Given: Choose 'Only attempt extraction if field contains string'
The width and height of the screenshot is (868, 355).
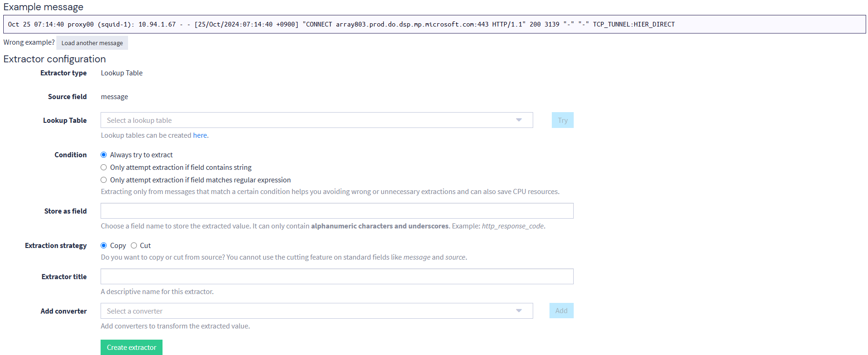Looking at the screenshot, I should point(104,167).
